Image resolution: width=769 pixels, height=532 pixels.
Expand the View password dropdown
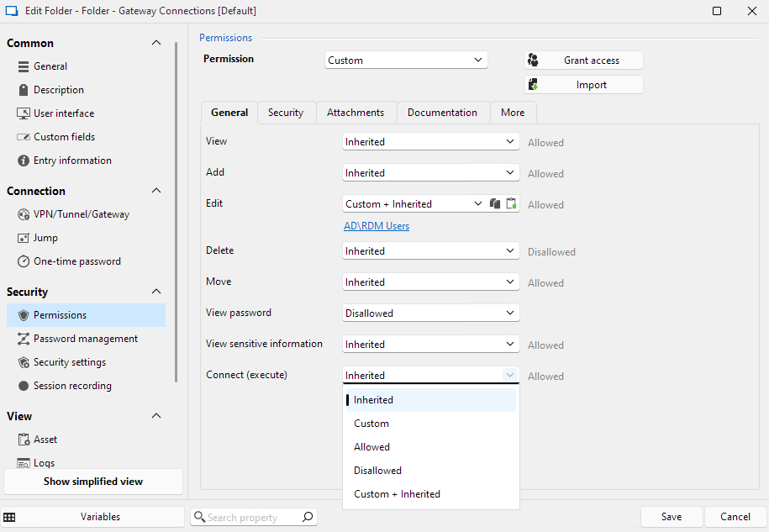point(430,313)
